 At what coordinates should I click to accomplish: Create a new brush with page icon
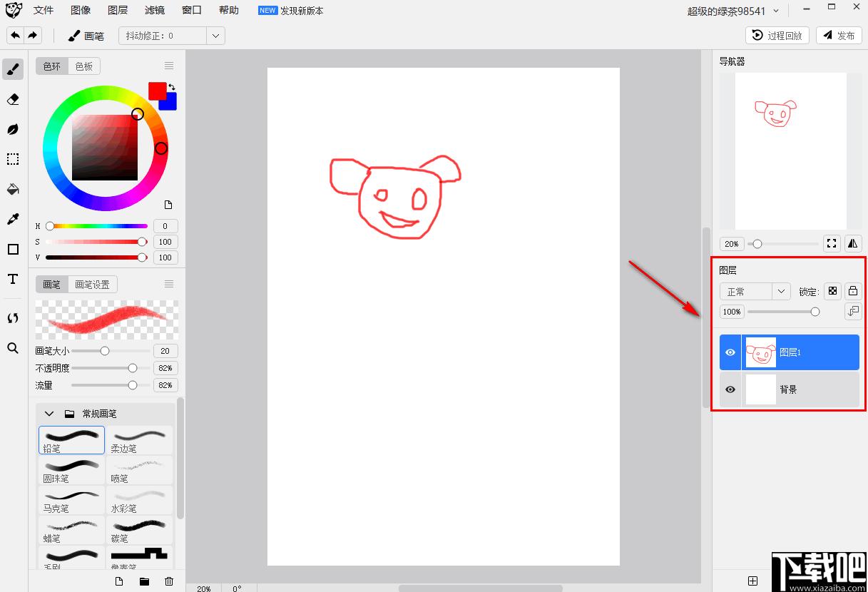click(x=120, y=581)
